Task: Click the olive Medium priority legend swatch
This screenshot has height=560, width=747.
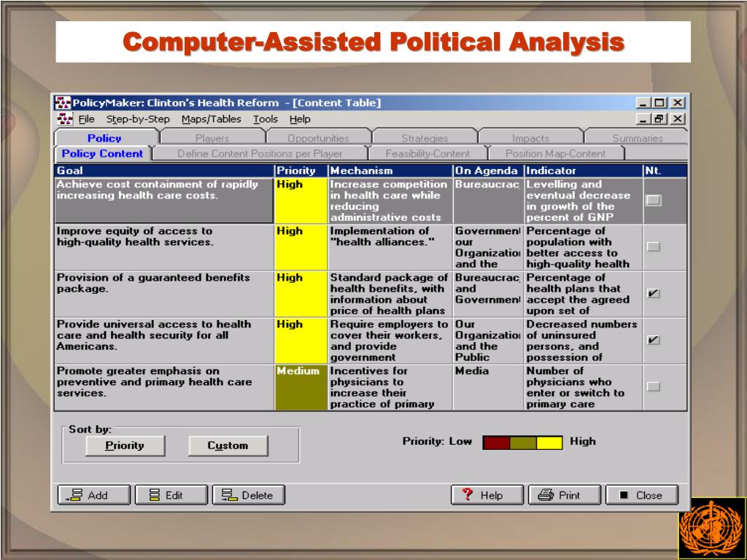Action: (x=522, y=443)
